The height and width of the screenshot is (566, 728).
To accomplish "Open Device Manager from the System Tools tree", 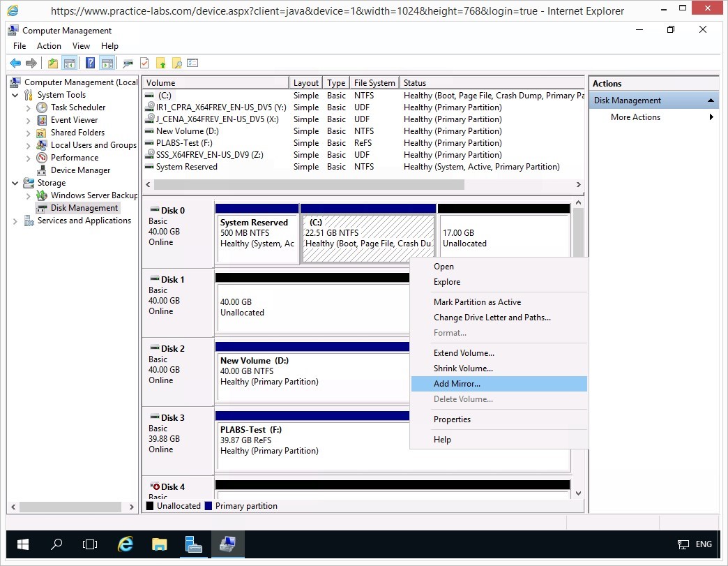I will 80,170.
